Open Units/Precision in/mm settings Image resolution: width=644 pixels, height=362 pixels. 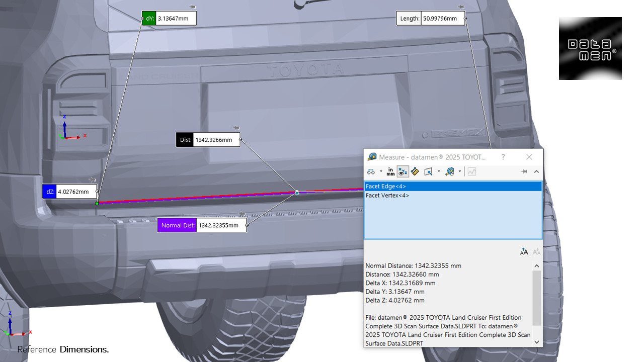click(x=390, y=171)
